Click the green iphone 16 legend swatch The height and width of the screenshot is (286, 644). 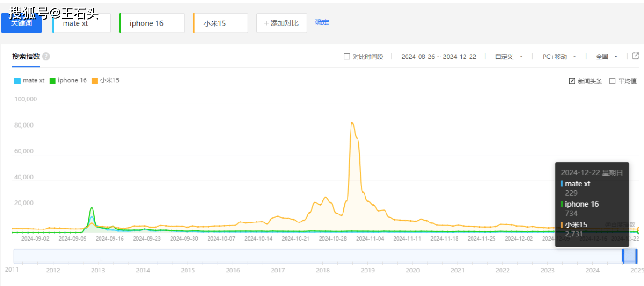coord(52,80)
